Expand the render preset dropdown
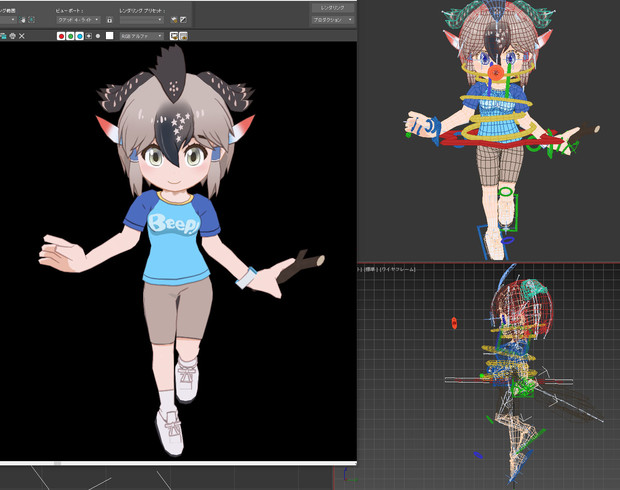620x490 pixels. click(x=140, y=20)
